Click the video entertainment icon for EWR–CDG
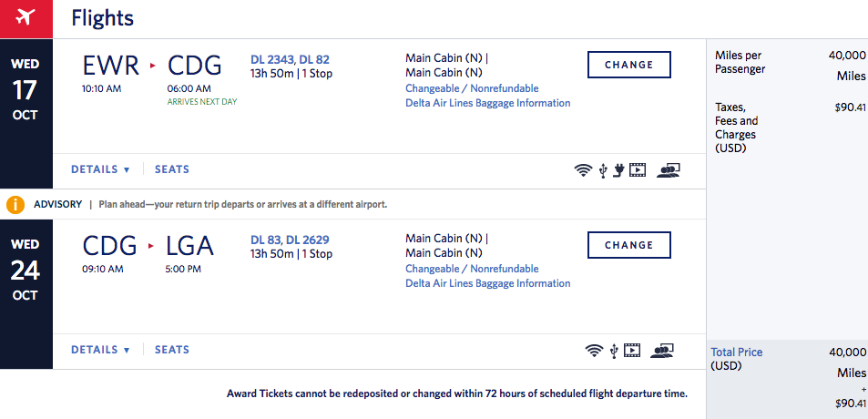 point(638,169)
